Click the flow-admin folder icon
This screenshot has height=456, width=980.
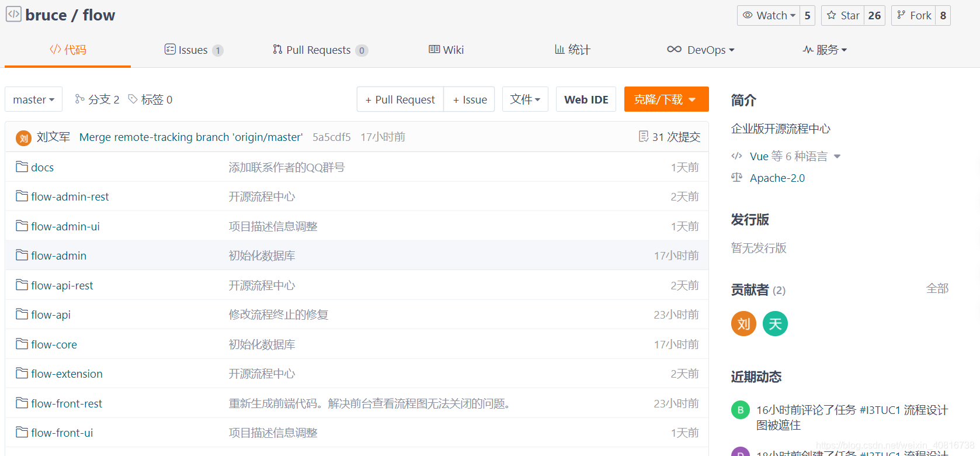point(22,255)
